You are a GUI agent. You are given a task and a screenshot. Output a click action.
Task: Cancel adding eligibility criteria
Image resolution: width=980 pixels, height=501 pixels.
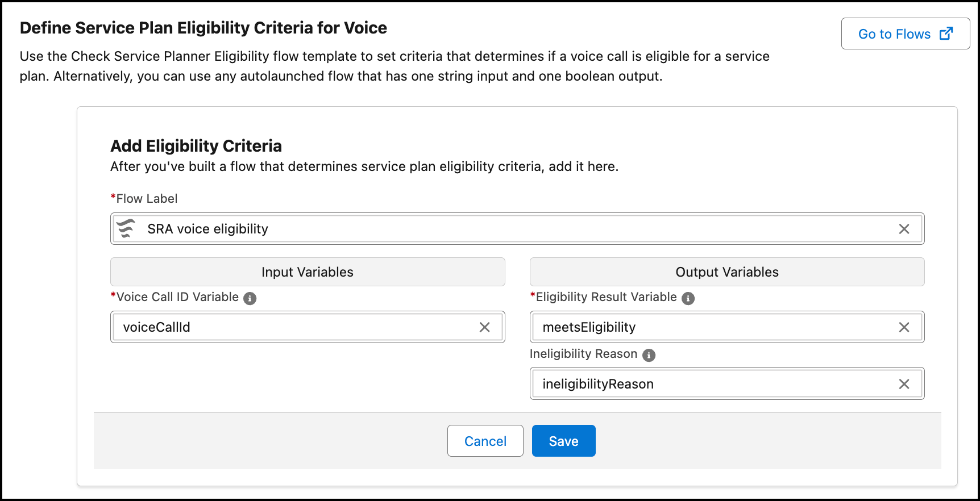point(485,441)
